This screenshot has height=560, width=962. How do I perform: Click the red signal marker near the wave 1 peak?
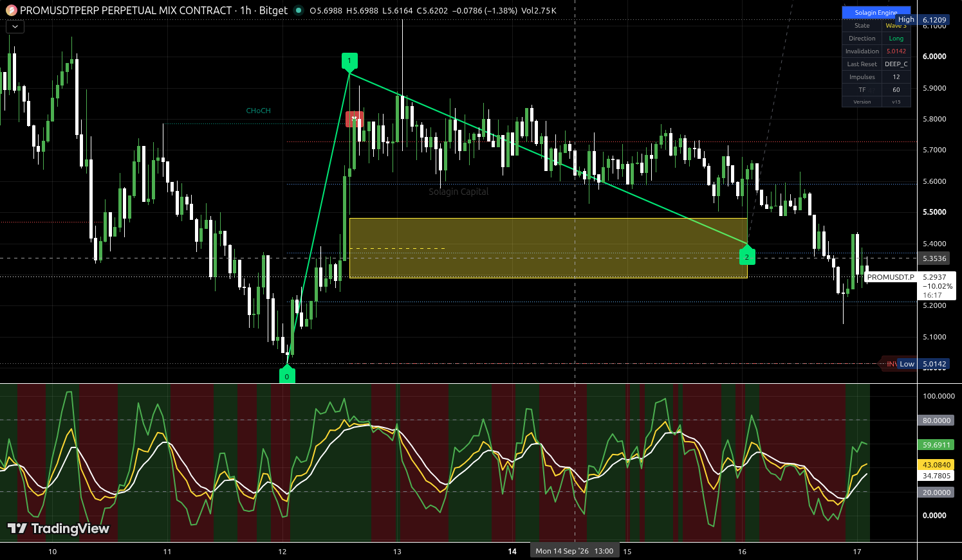(354, 119)
